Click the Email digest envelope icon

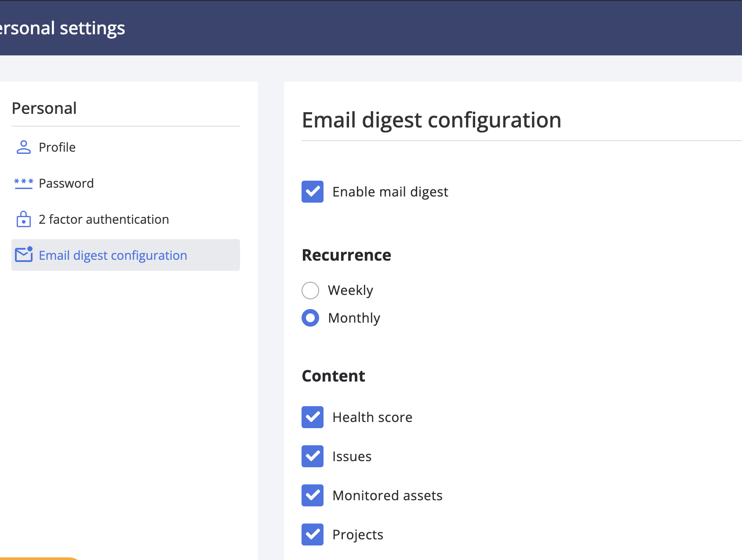tap(24, 255)
